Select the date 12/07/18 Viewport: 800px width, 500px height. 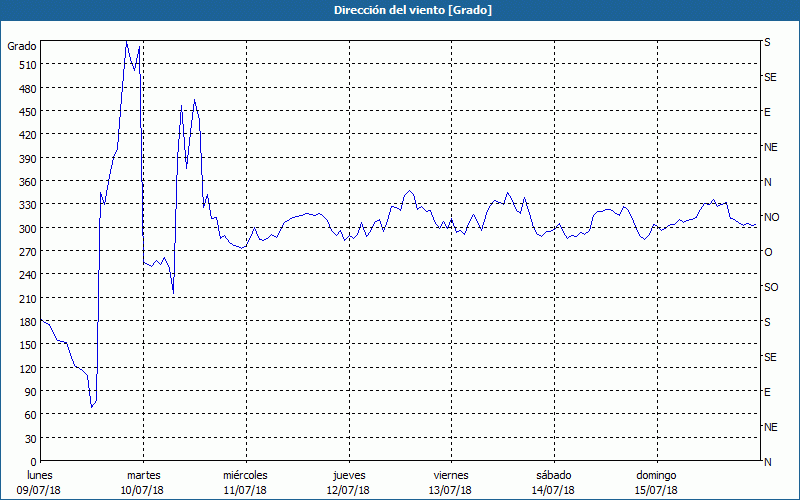pyautogui.click(x=348, y=491)
